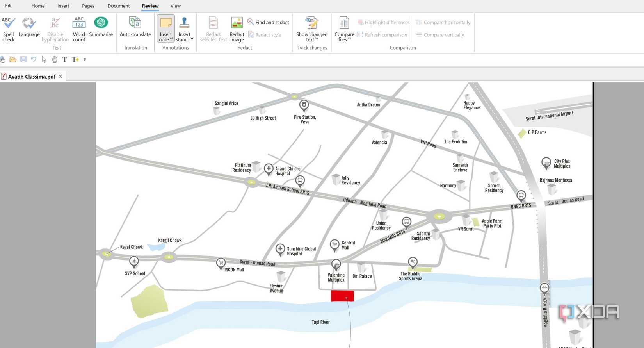The height and width of the screenshot is (348, 644).
Task: Open the quick access toolbar customize arrow
Action: coord(85,59)
